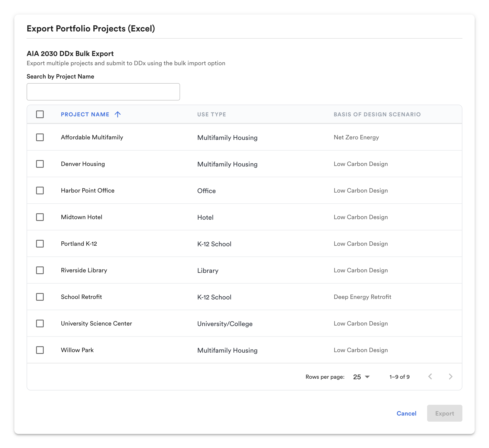This screenshot has height=448, width=489.
Task: Click the Harbor Point Office project name
Action: (88, 191)
